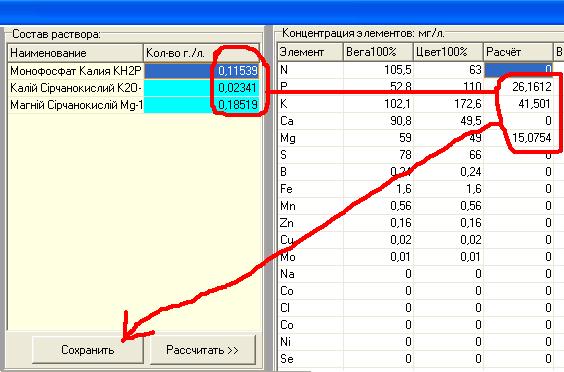Edit the 0,02341 quantity cell
Image resolution: width=564 pixels, height=372 pixels.
tap(201, 88)
